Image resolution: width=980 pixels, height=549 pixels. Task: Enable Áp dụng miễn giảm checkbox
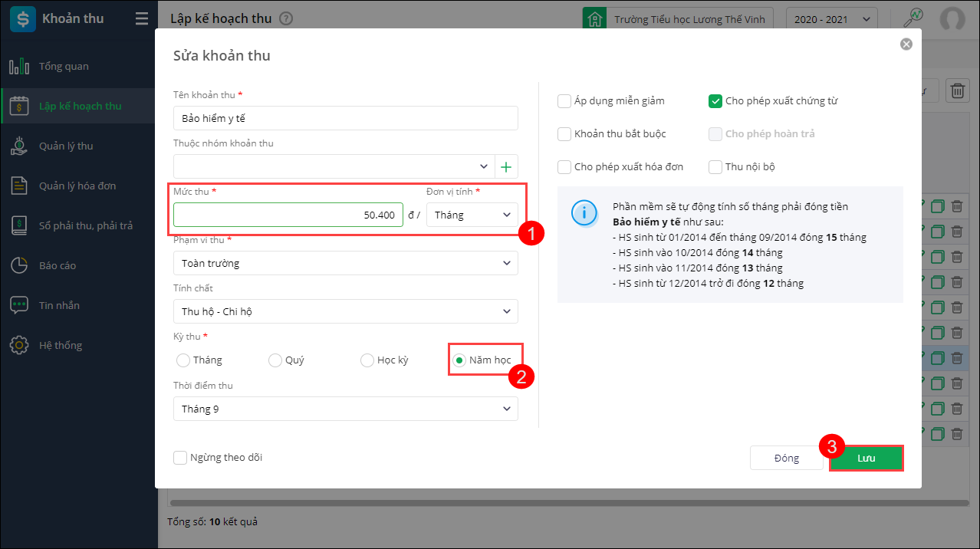click(565, 100)
